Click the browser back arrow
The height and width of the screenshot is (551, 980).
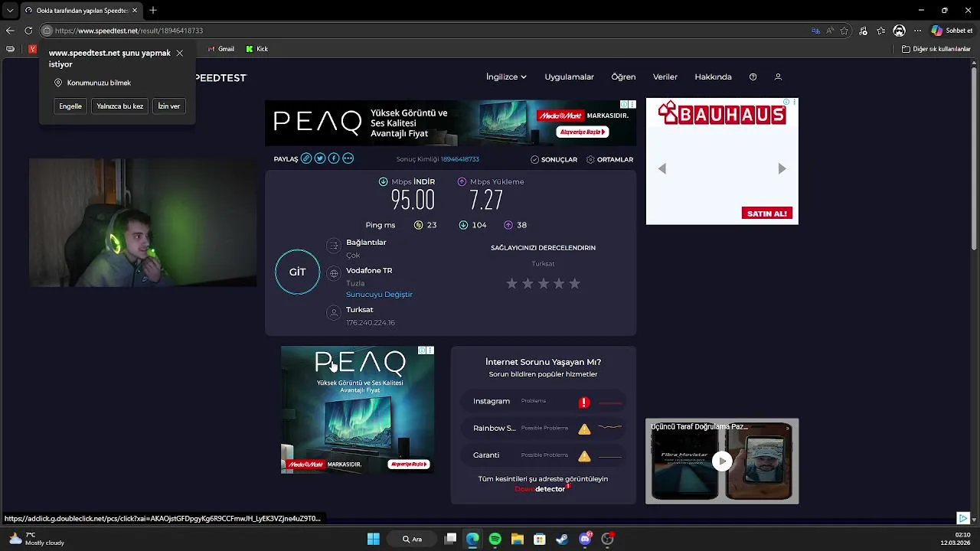[10, 31]
